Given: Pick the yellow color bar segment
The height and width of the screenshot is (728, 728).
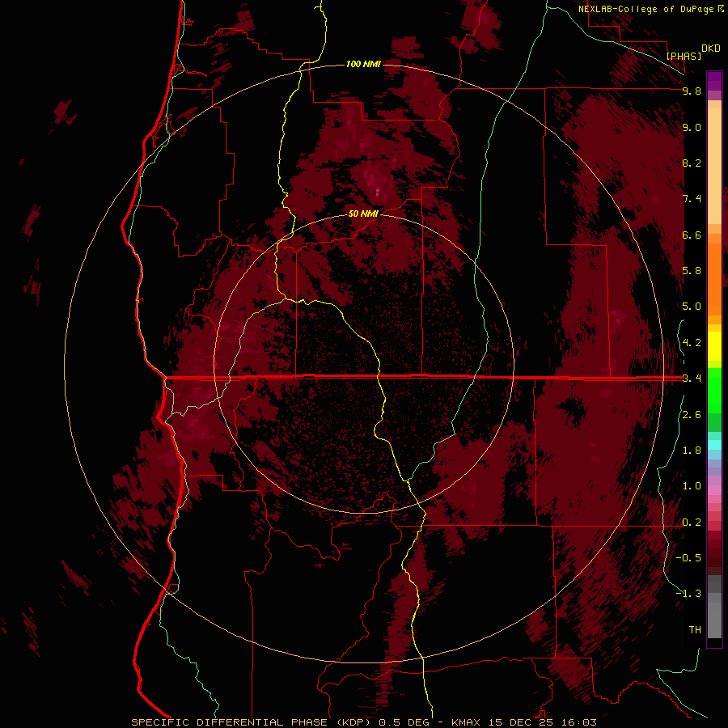Looking at the screenshot, I should tap(714, 346).
